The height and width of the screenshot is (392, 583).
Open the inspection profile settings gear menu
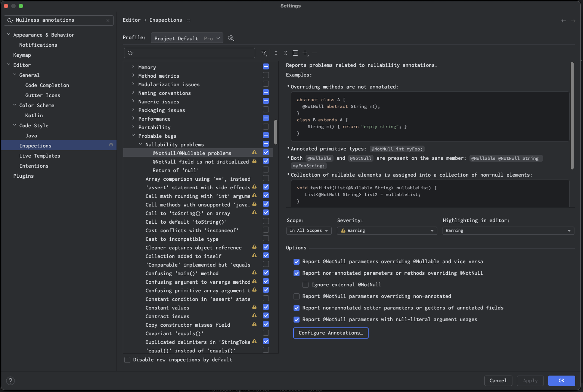[x=231, y=38]
